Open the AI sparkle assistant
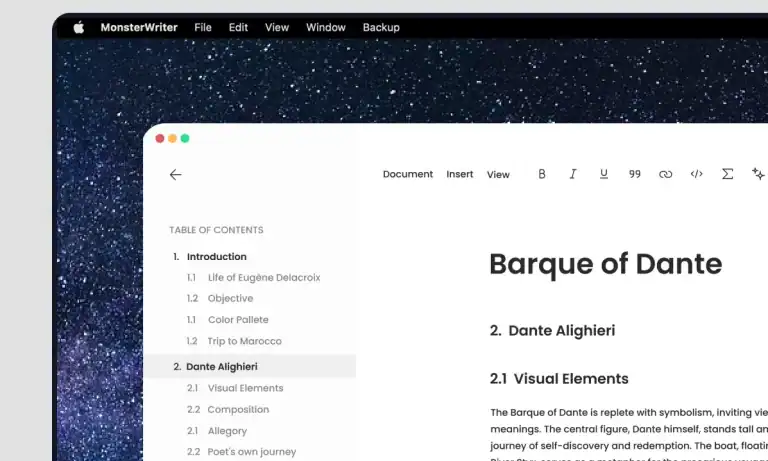The height and width of the screenshot is (461, 768). point(757,174)
